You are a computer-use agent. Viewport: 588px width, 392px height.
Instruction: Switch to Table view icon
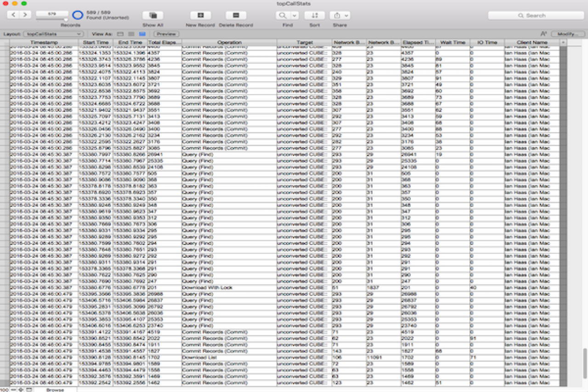(x=142, y=34)
